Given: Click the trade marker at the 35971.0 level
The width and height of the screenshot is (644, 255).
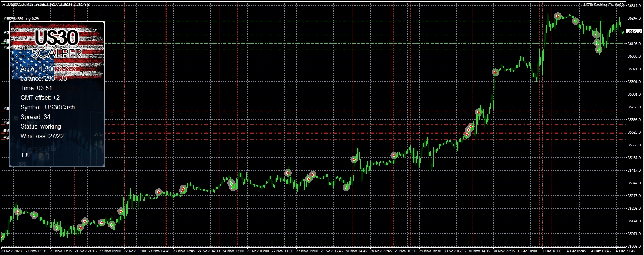Looking at the screenshot, I should coord(496,72).
